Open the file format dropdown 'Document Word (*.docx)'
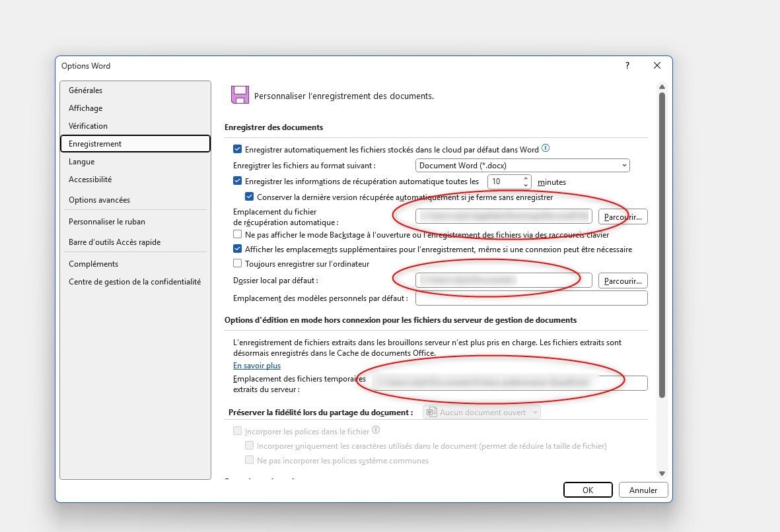The height and width of the screenshot is (532, 780). pyautogui.click(x=522, y=166)
